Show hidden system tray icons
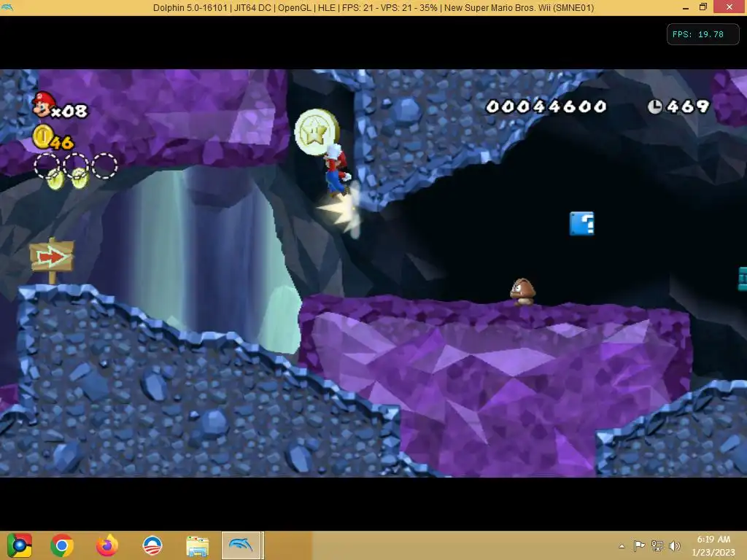The height and width of the screenshot is (560, 747). (x=622, y=546)
